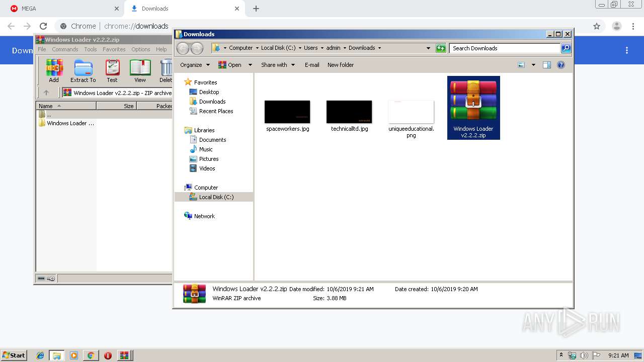Open WinRAR Tools menu
Screen dimensions: 644x362
91,49
